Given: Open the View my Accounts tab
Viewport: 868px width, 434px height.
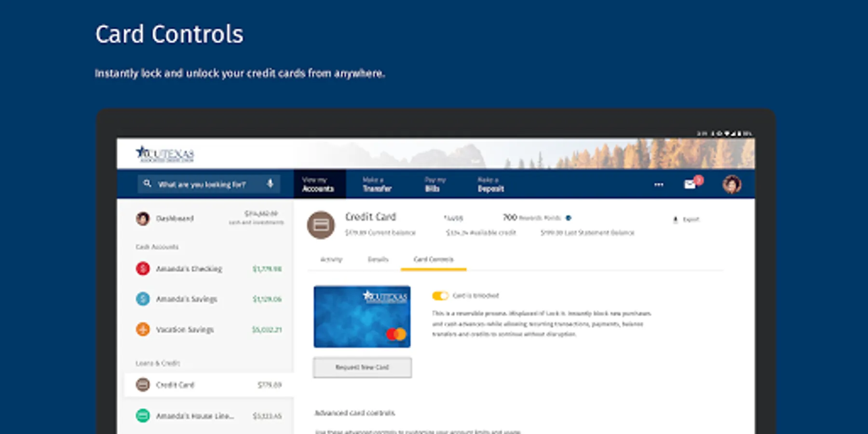Looking at the screenshot, I should tap(320, 184).
